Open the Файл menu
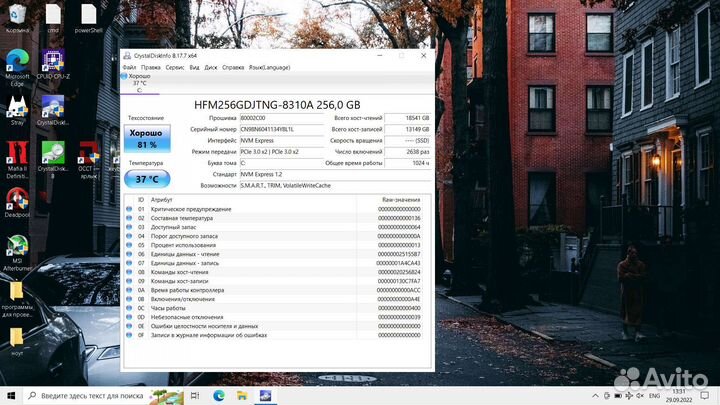Screen dimensions: 720x405 coord(129,68)
